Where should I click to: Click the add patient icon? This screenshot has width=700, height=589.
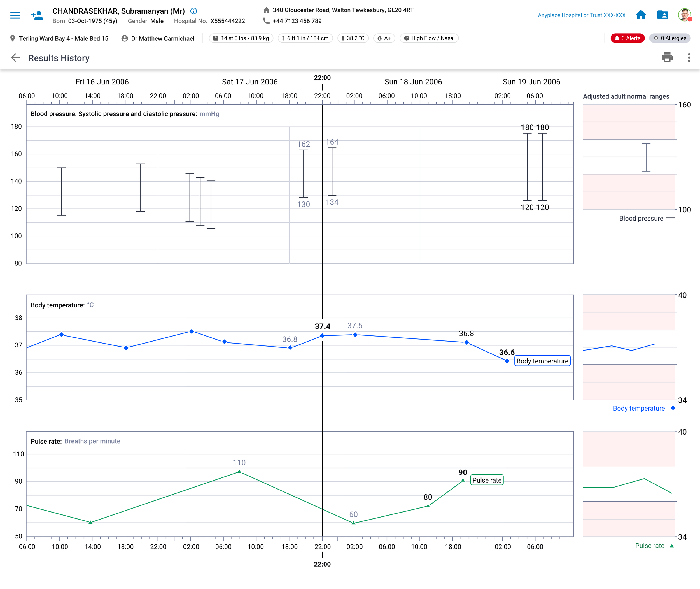(37, 15)
